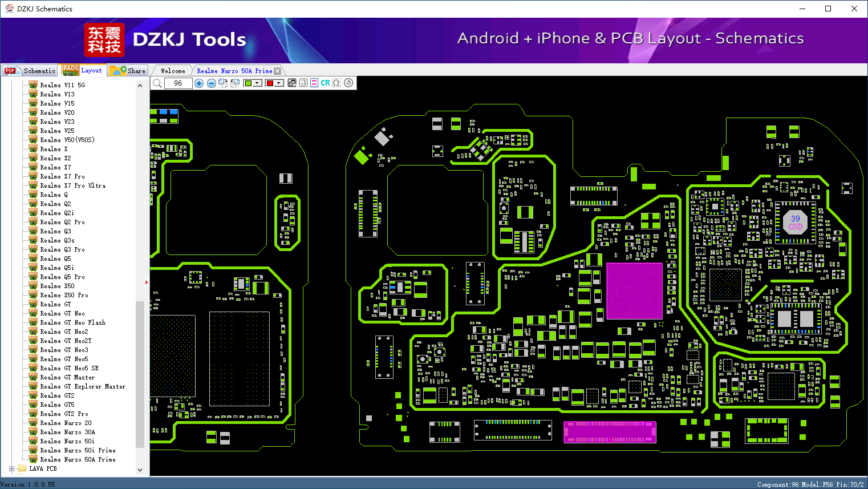Switch to the Welcome document tab
Image resolution: width=868 pixels, height=489 pixels.
173,71
